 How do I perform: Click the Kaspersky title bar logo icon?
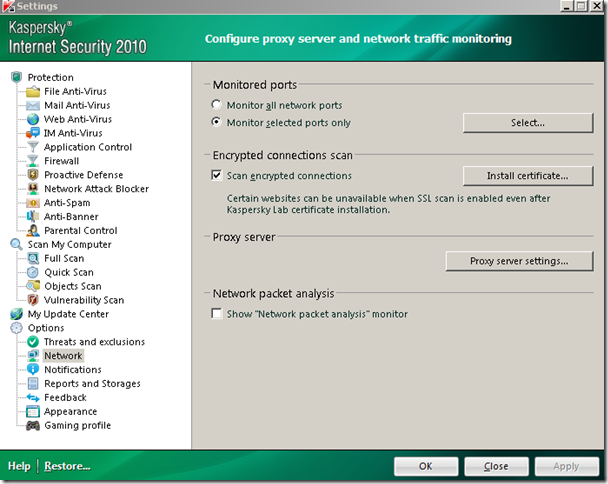(x=8, y=6)
